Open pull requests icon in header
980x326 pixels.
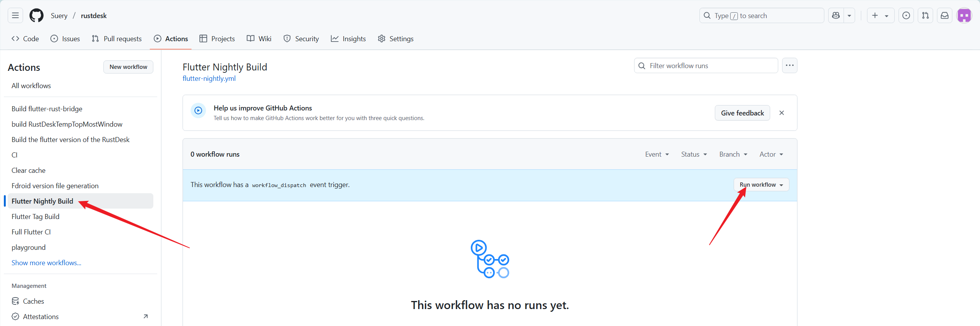click(925, 15)
